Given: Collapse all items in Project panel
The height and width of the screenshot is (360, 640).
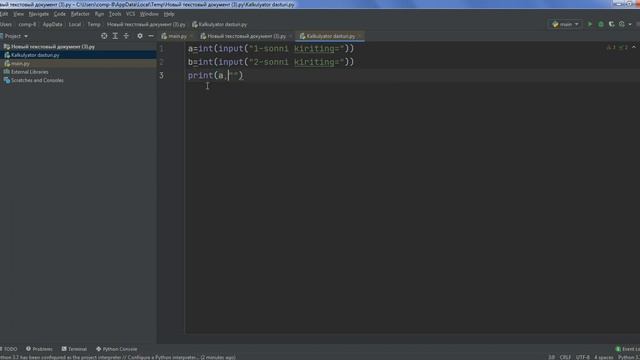Looking at the screenshot, I should [x=126, y=36].
